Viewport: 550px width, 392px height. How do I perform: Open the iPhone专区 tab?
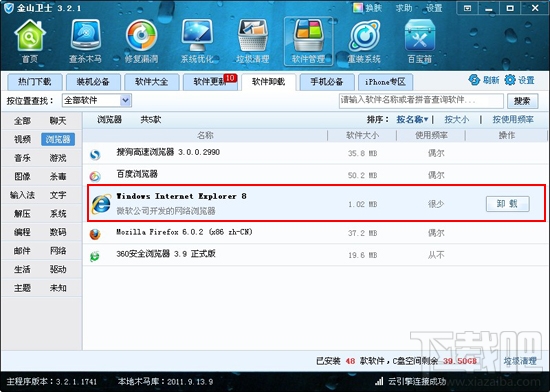tap(385, 82)
